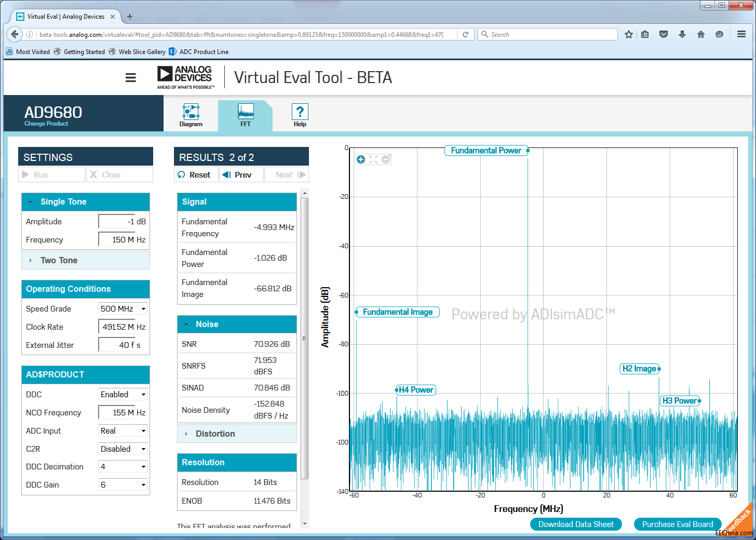
Task: Open the Most Visited bookmark
Action: tap(28, 51)
